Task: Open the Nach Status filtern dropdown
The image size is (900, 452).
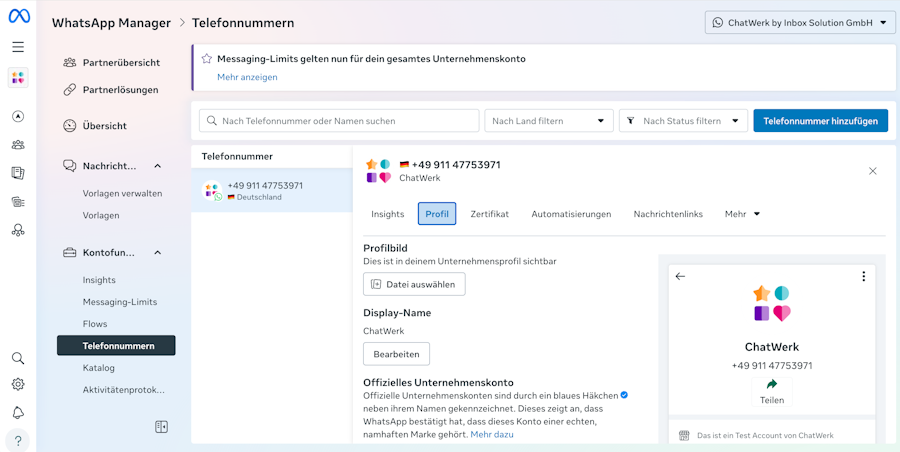Action: coord(683,121)
